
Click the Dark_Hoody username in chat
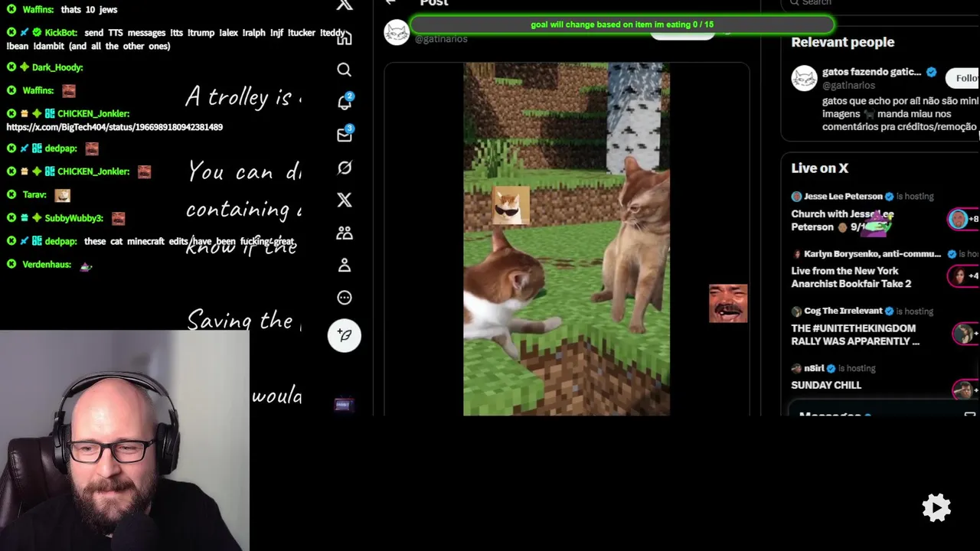pos(57,67)
